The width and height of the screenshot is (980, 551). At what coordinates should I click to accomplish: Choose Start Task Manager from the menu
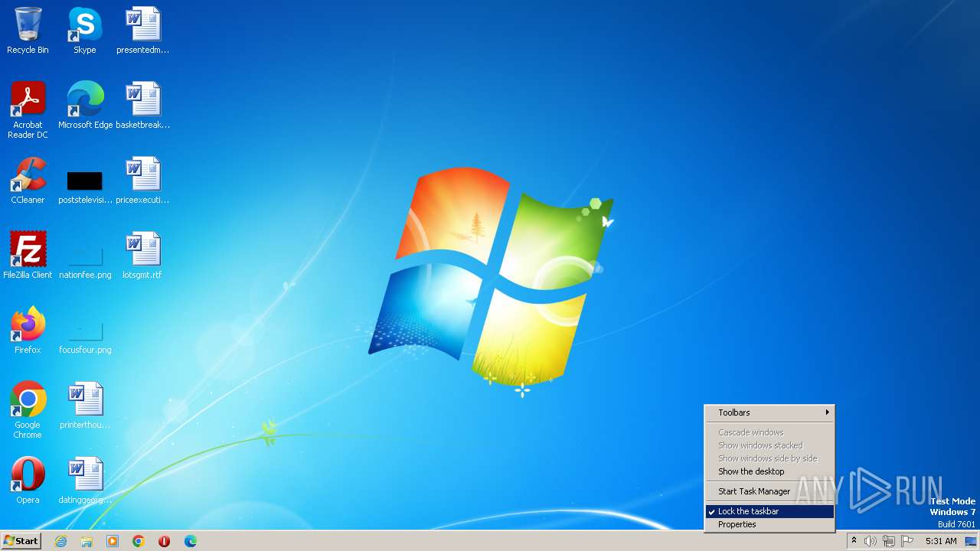769,491
